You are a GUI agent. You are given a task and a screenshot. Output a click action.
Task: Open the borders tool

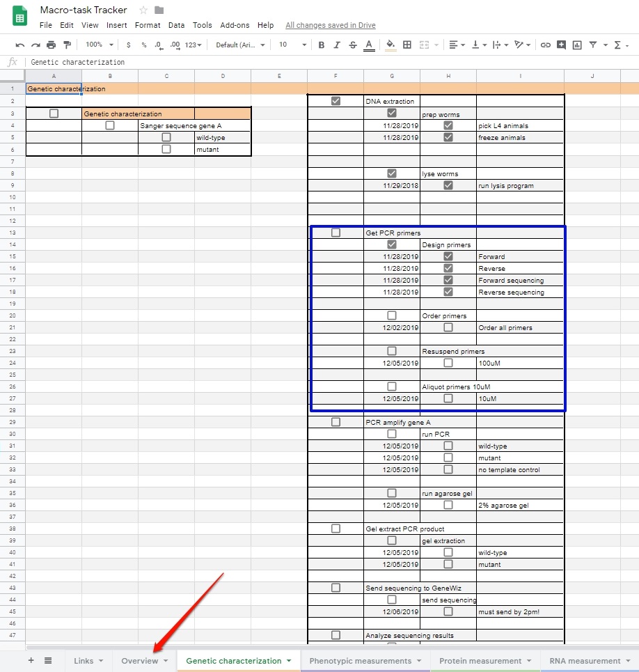(x=407, y=45)
